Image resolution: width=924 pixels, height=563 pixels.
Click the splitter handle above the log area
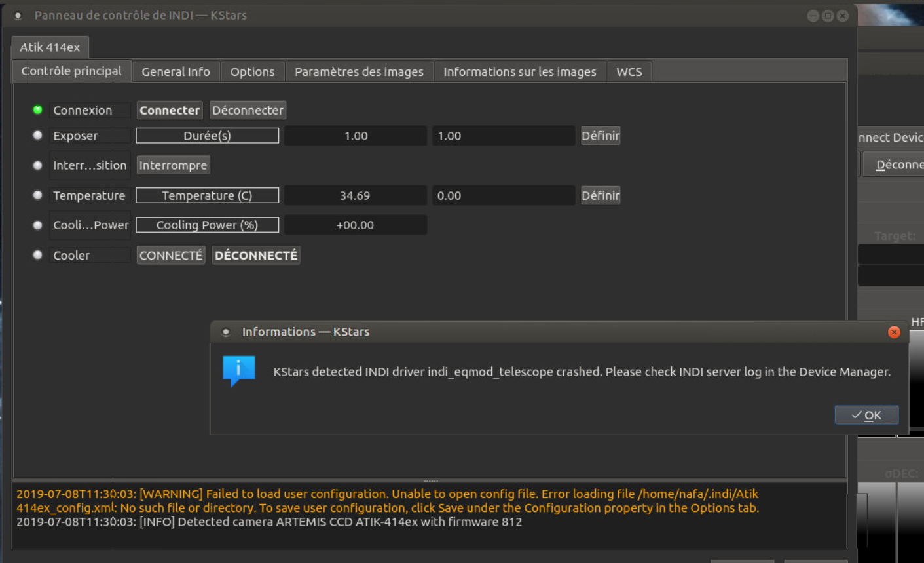[430, 480]
